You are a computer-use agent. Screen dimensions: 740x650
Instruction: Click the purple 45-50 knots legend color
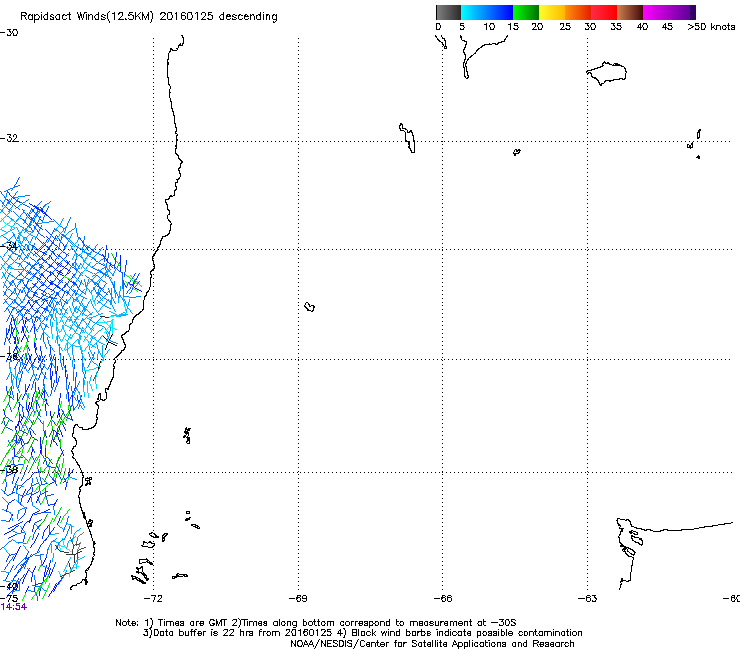point(682,12)
